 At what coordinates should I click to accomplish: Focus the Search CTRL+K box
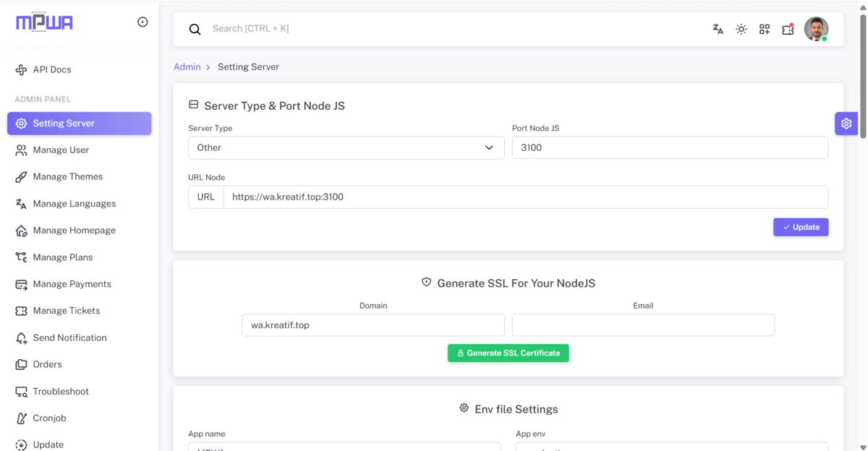456,29
